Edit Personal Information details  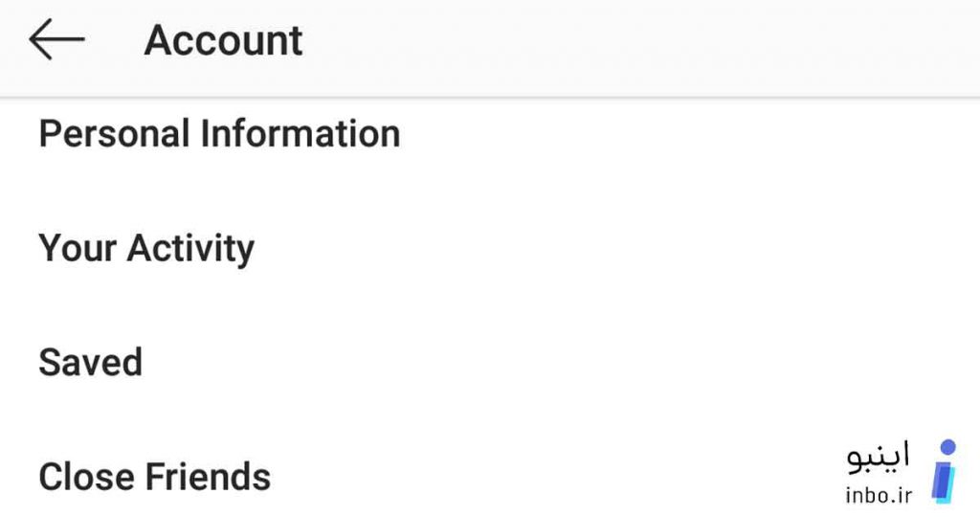pyautogui.click(x=490, y=133)
